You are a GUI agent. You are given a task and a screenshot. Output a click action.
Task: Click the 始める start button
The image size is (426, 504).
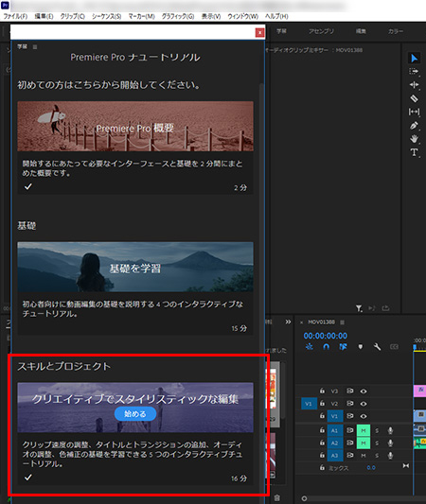[x=135, y=413]
